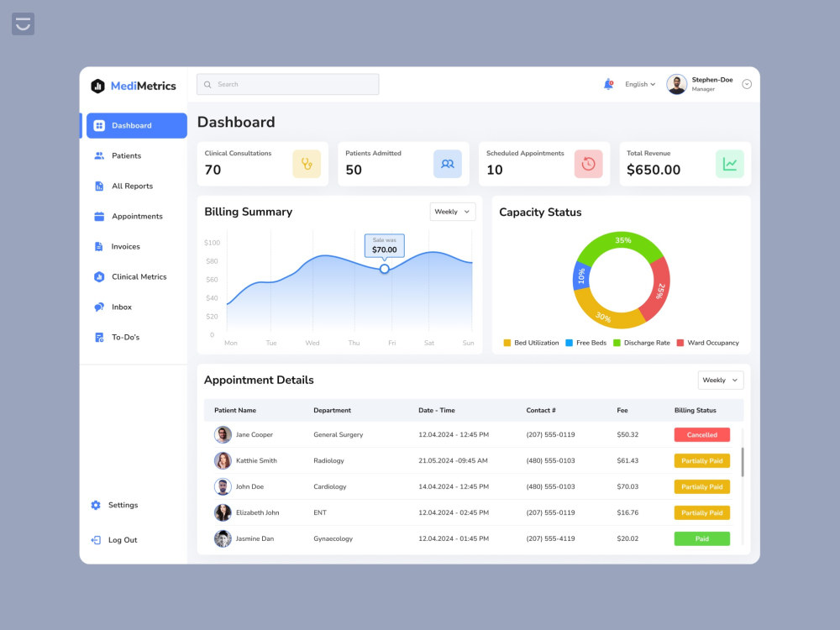Click Partially Paid badge for Katthie Smith
The image size is (840, 630).
pyautogui.click(x=701, y=460)
